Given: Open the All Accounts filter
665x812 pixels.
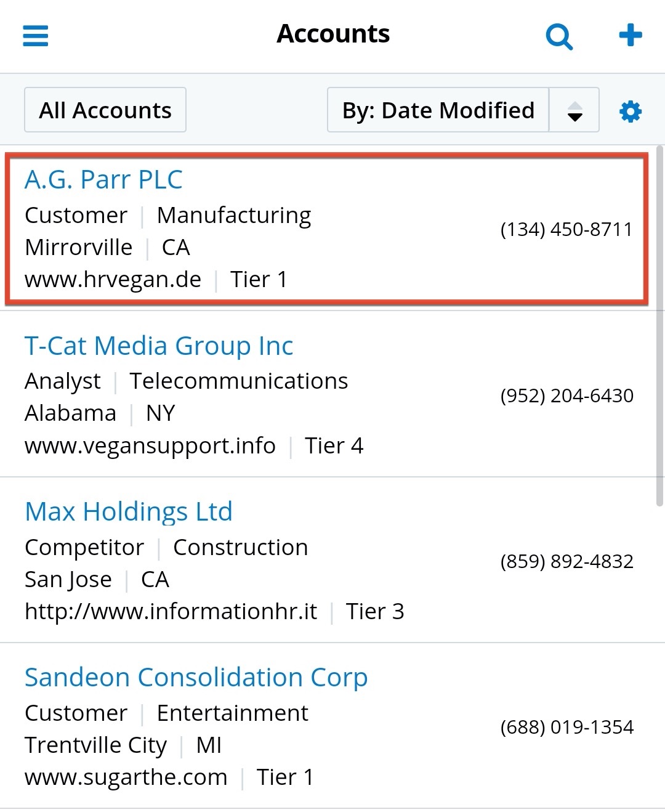Looking at the screenshot, I should 105,110.
